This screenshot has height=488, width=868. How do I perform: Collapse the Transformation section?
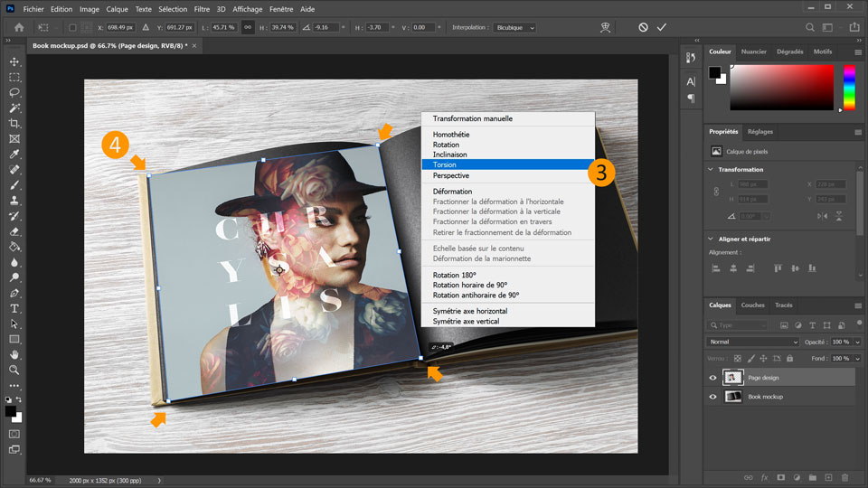point(711,169)
